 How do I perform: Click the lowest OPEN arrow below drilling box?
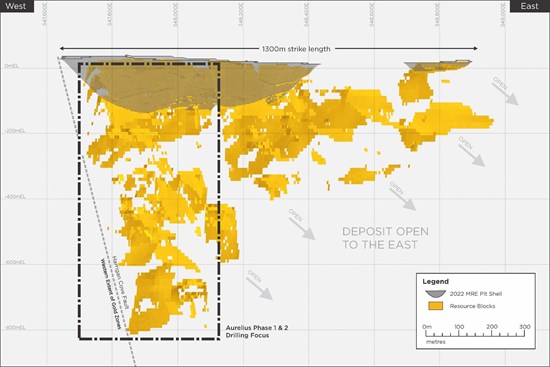pos(259,285)
